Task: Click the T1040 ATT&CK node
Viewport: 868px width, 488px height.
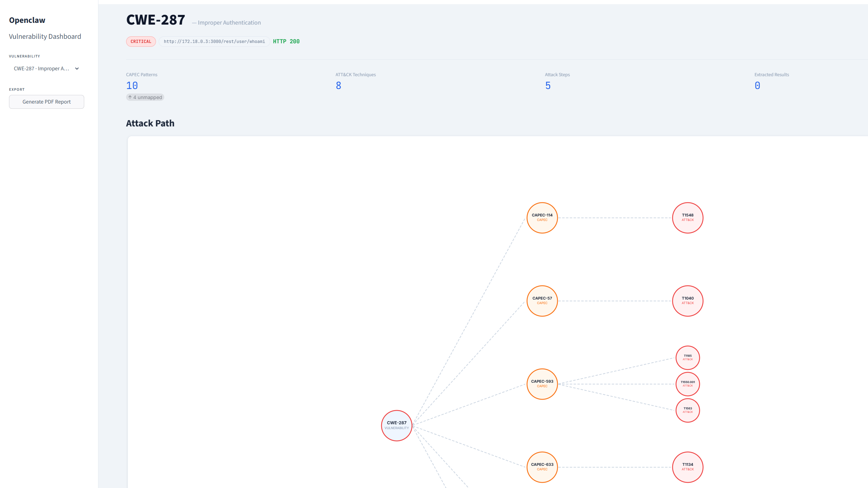Action: (688, 301)
